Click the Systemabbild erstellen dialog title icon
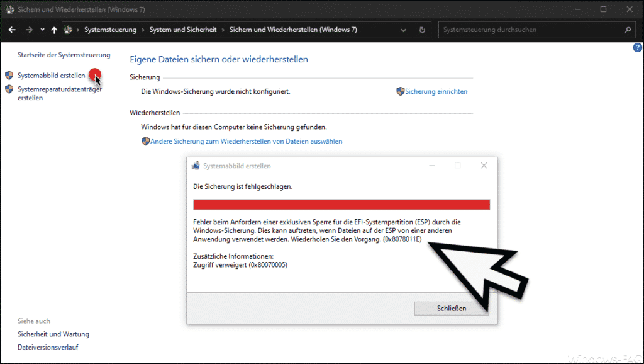The width and height of the screenshot is (644, 364). tap(196, 166)
